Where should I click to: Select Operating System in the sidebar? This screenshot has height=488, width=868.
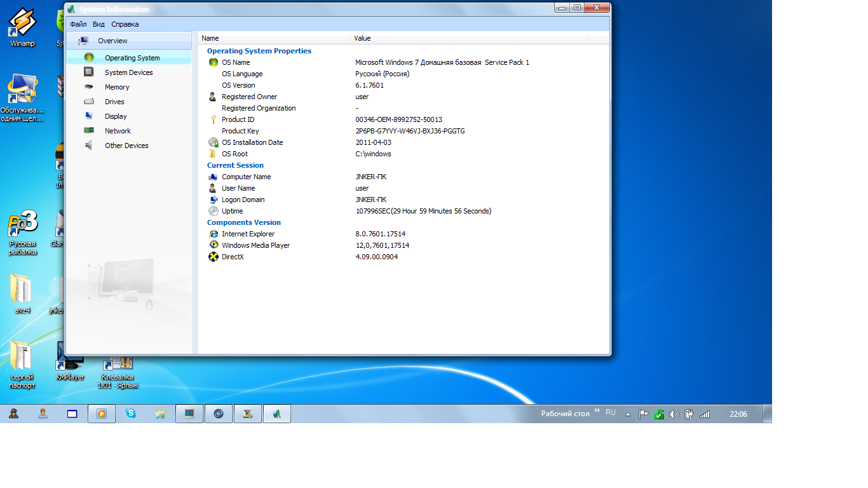click(x=128, y=58)
